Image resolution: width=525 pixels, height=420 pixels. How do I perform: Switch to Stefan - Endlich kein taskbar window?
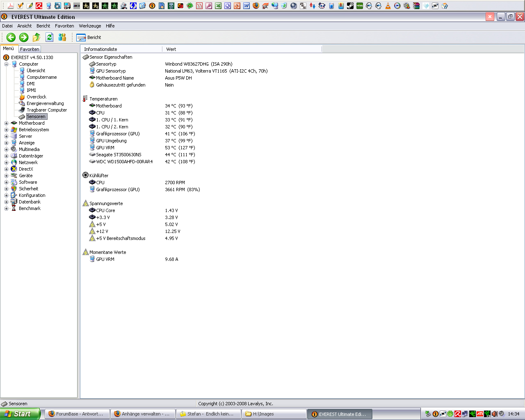tap(208, 414)
